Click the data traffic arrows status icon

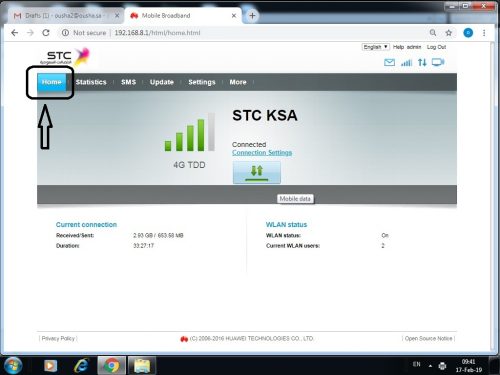pos(422,62)
